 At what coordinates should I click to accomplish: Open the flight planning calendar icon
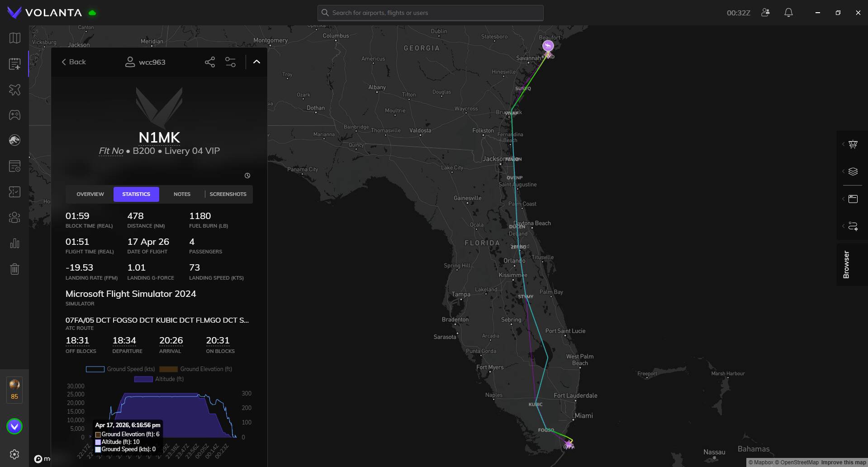(14, 64)
